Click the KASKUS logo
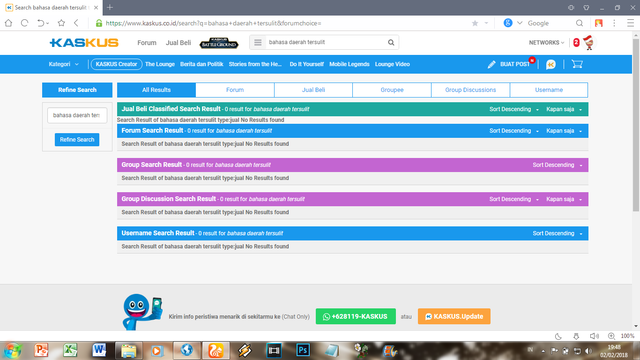640x360 pixels. (84, 42)
